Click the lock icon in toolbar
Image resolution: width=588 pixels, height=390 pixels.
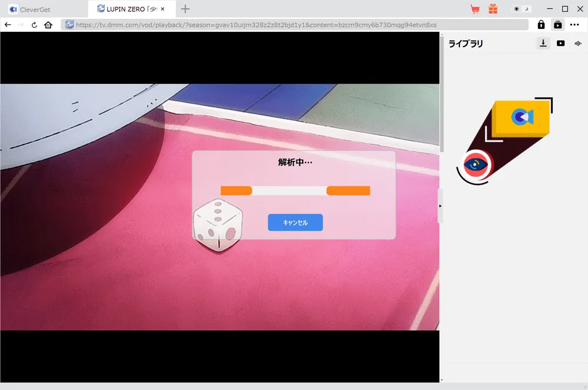pyautogui.click(x=541, y=25)
